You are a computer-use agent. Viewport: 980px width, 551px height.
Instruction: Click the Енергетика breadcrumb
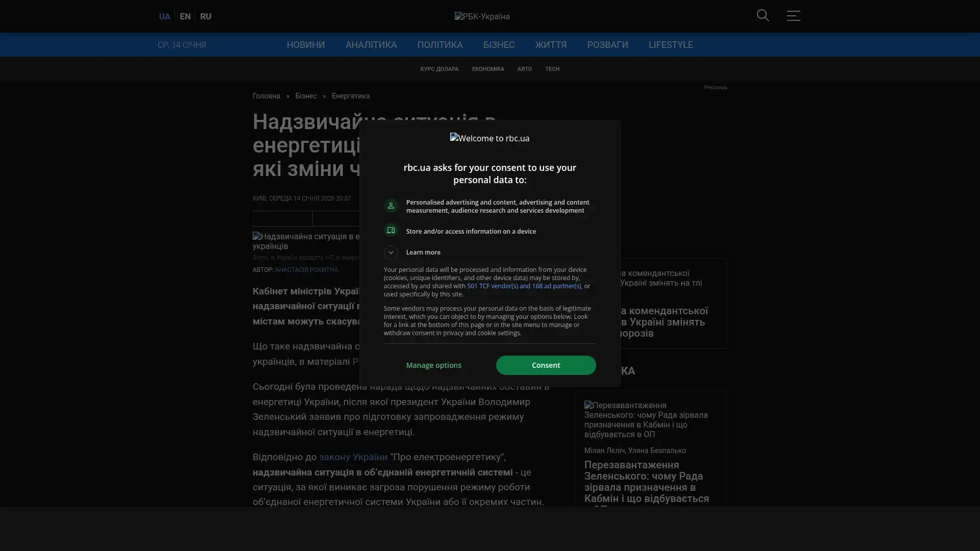(x=351, y=96)
